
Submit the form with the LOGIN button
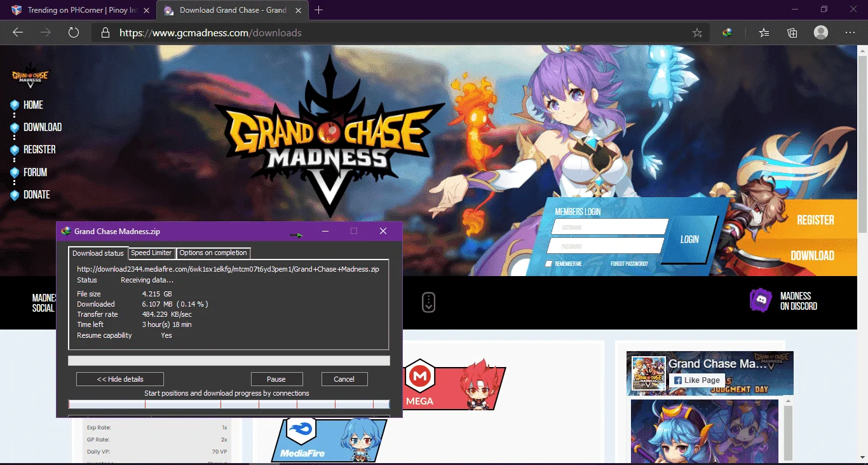(689, 239)
